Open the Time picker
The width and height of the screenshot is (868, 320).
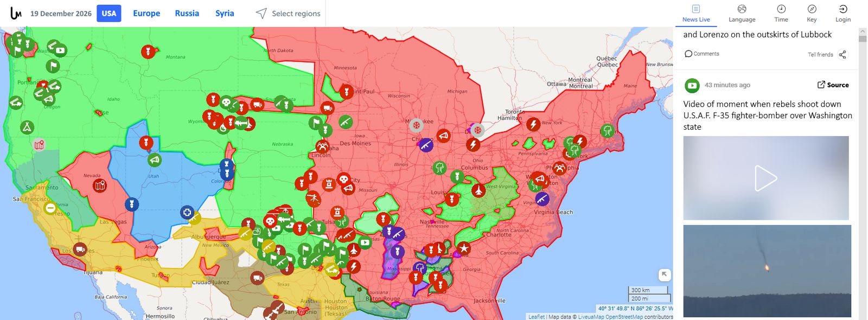click(x=781, y=14)
